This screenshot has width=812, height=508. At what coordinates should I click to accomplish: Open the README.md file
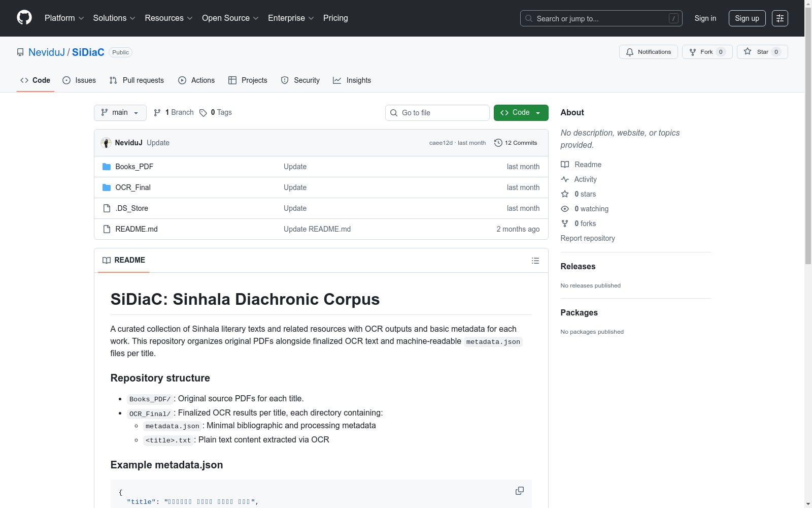pos(137,229)
